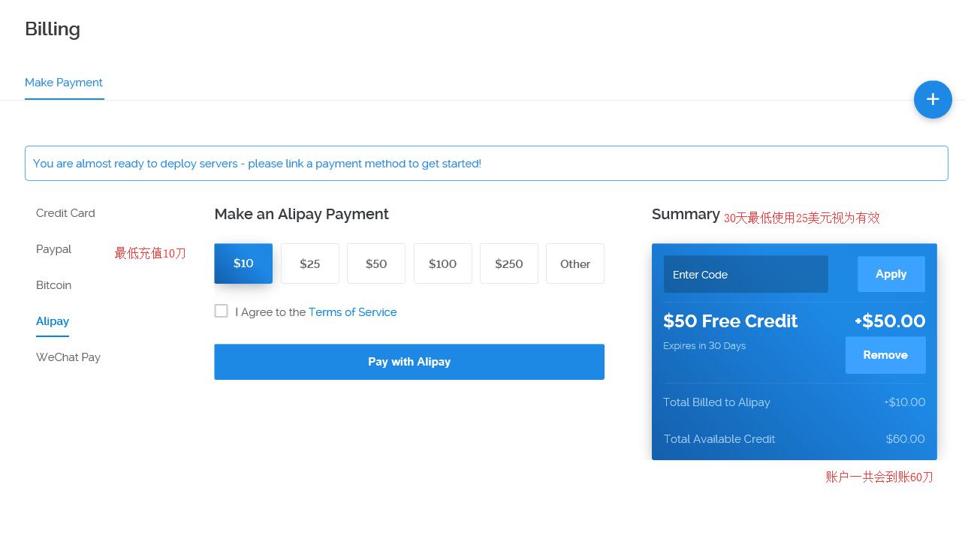Open the Make Payment tab

pos(64,83)
